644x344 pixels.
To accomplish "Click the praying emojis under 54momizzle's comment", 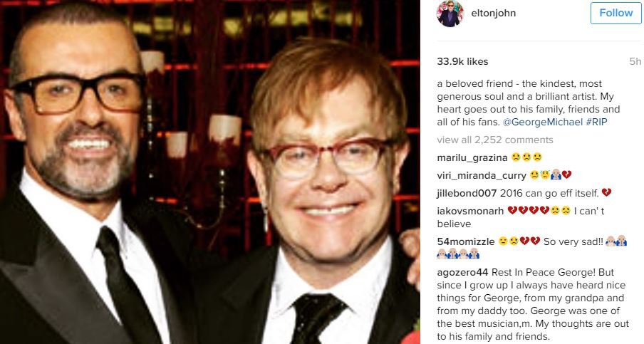I will [x=458, y=254].
